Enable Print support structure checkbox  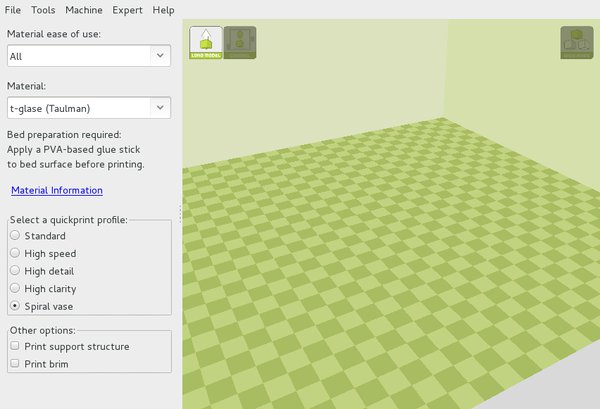pos(15,346)
